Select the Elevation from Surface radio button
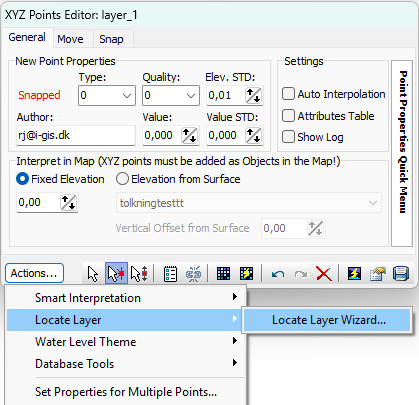Screen dimensions: 419x405 [x=122, y=179]
